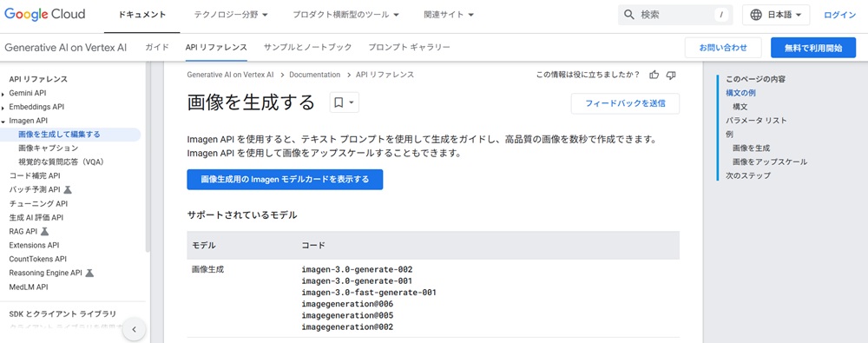Click imagegeneration@006 code text
The width and height of the screenshot is (868, 343).
(347, 304)
